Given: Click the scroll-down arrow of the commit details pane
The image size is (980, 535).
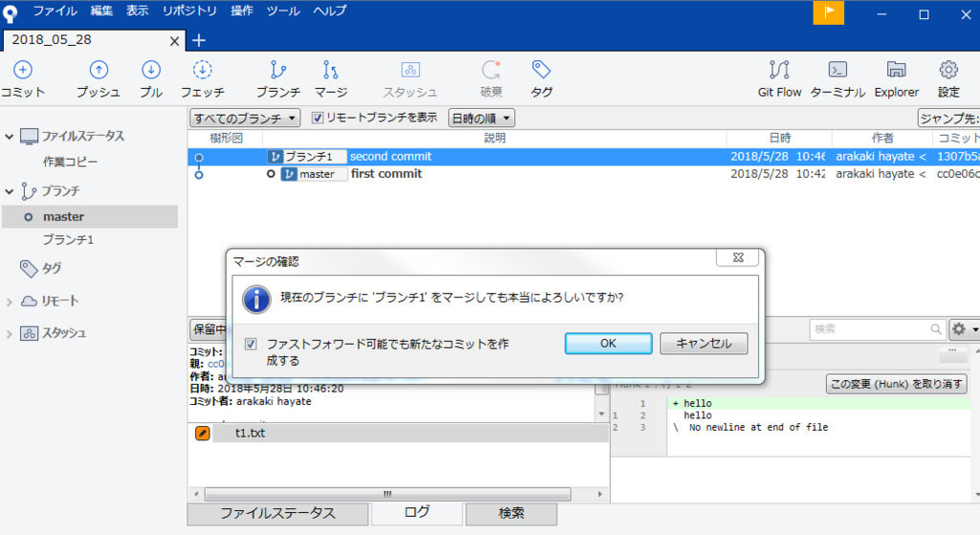Looking at the screenshot, I should coord(601,414).
